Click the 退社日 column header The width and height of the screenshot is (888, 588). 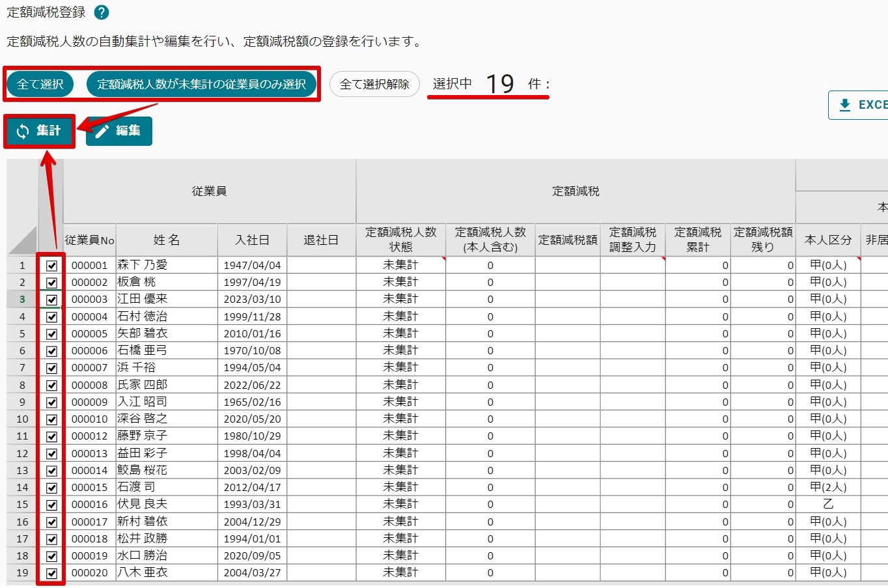tap(322, 240)
